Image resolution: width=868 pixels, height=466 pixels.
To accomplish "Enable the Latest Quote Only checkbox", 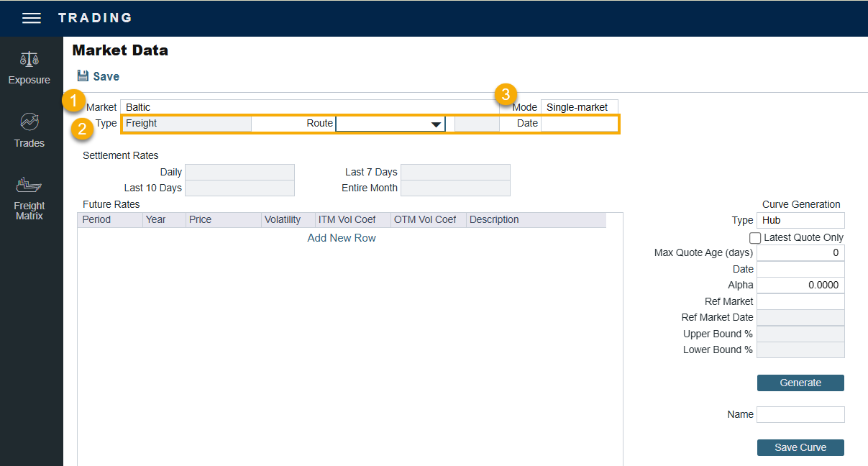I will tap(755, 238).
